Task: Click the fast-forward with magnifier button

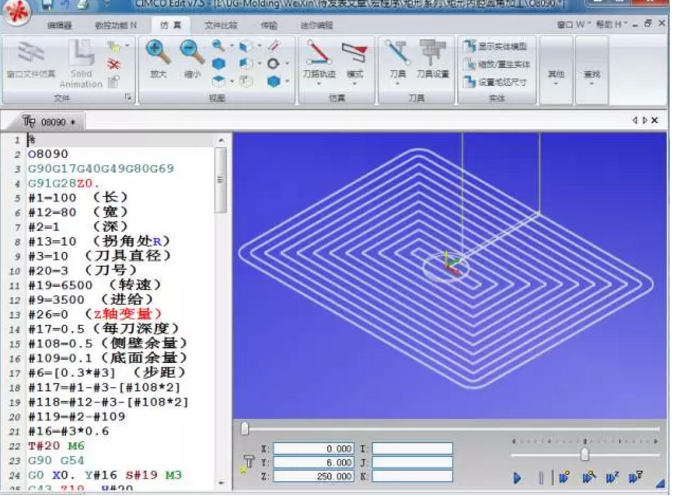Action: click(589, 477)
